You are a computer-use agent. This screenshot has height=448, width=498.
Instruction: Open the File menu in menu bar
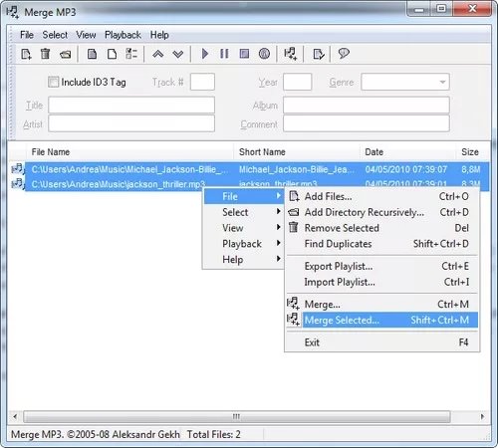(27, 35)
